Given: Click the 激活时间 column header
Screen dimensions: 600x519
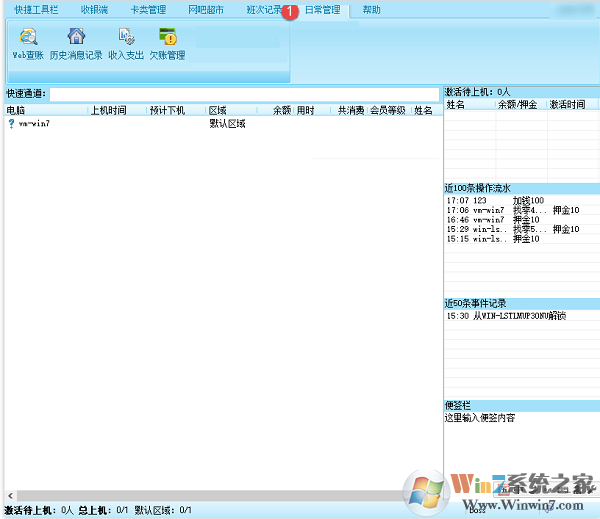Looking at the screenshot, I should 572,104.
